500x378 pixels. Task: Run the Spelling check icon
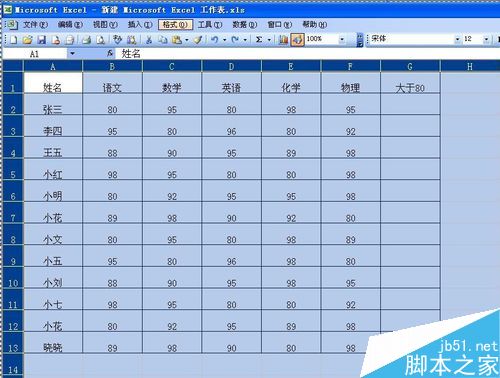pyautogui.click(x=117, y=40)
